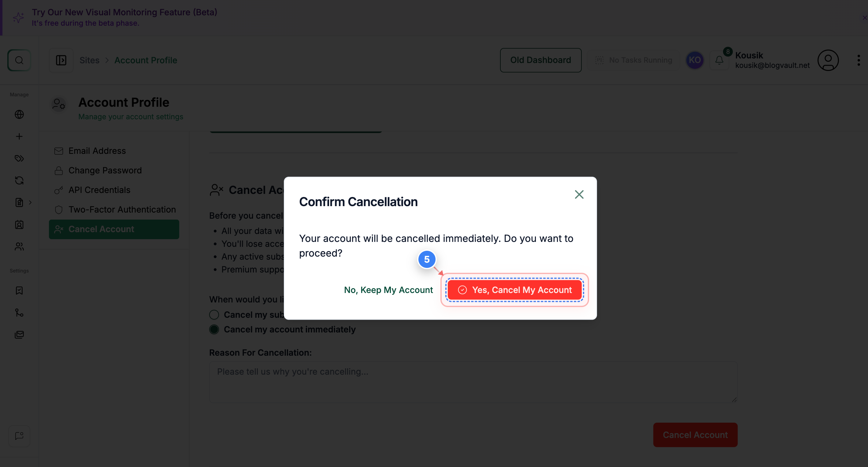Click the plus icon to add a new site
Viewport: 868px width, 467px height.
click(x=19, y=136)
